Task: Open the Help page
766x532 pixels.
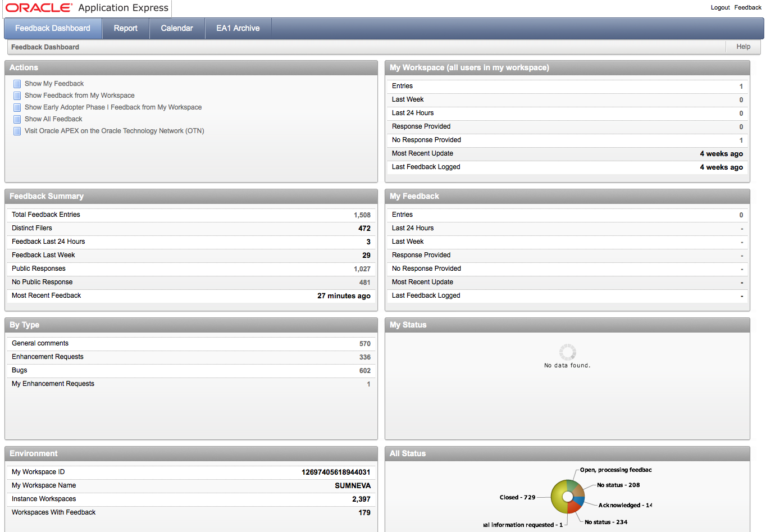Action: 742,47
